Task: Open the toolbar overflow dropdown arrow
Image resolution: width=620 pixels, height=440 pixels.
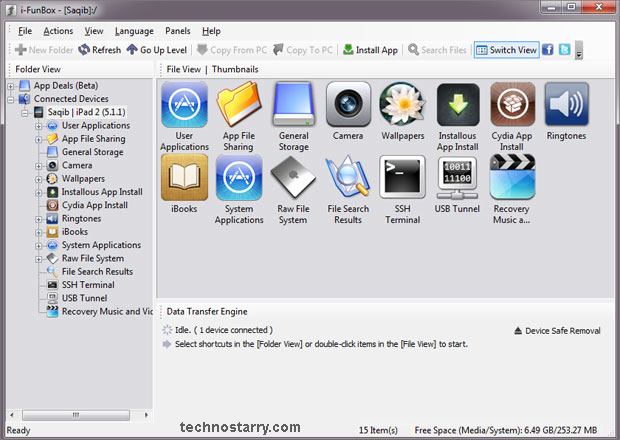Action: pyautogui.click(x=579, y=50)
